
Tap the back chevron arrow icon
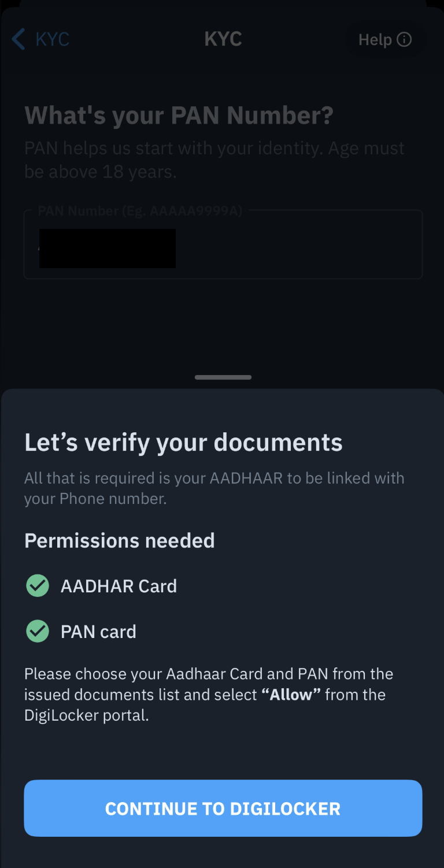click(x=18, y=39)
